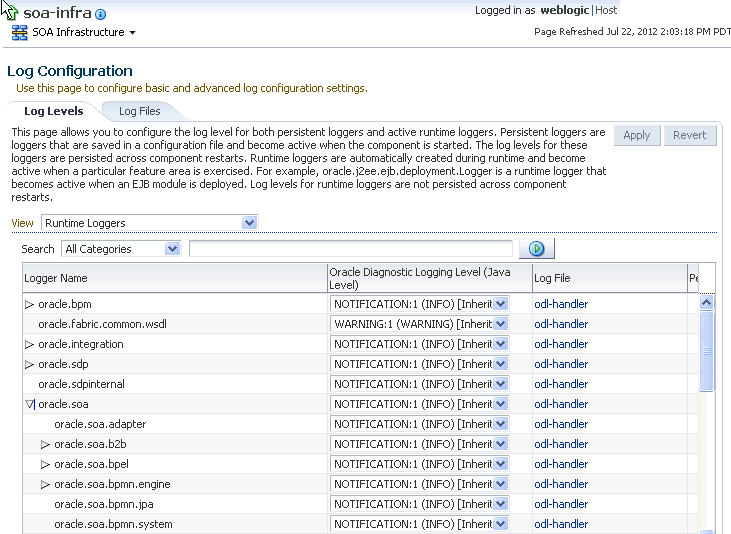Expand the oracle.sdp logger node

(29, 365)
